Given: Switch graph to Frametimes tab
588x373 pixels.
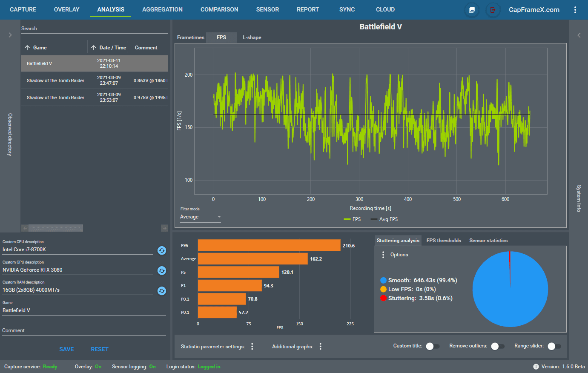Looking at the screenshot, I should coord(191,37).
